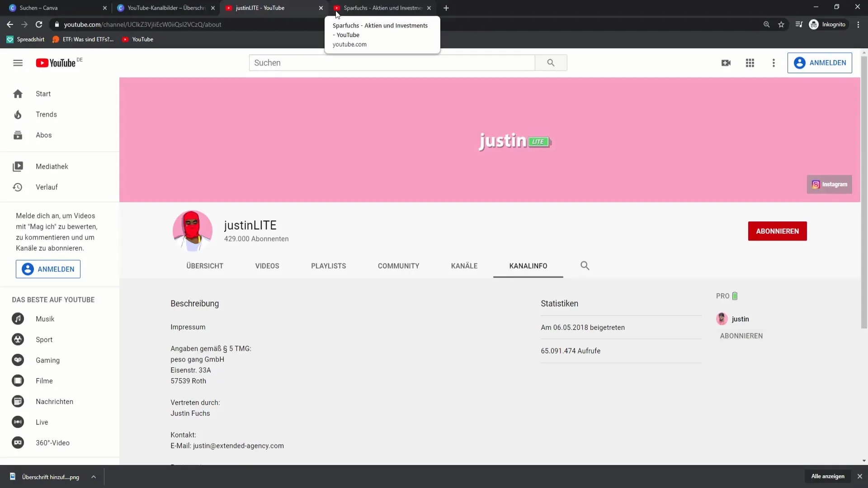This screenshot has width=868, height=488.
Task: Open Chrome three-dot menu
Action: pyautogui.click(x=858, y=24)
